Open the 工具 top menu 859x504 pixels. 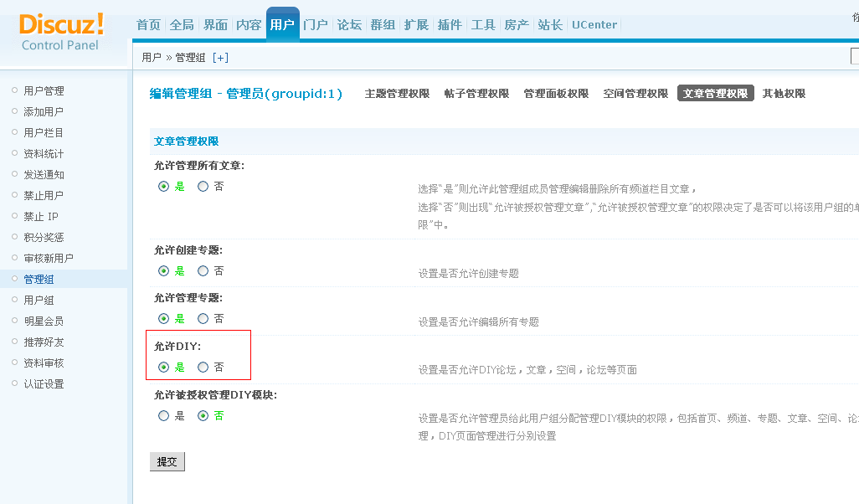click(x=483, y=25)
